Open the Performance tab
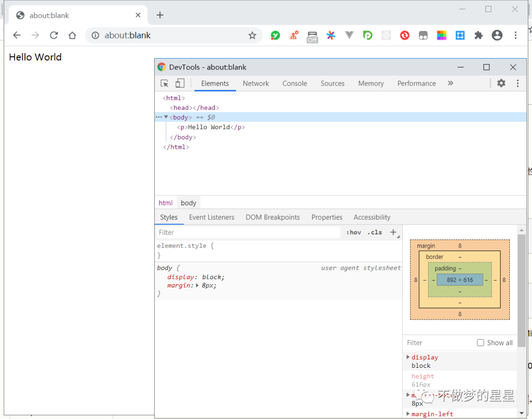This screenshot has height=419, width=532. tap(417, 83)
